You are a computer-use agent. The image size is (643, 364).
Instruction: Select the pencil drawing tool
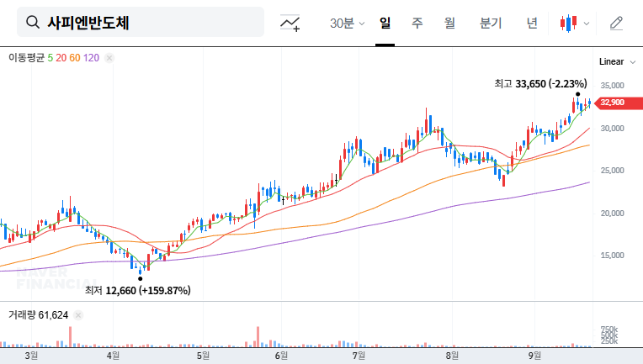pos(616,23)
